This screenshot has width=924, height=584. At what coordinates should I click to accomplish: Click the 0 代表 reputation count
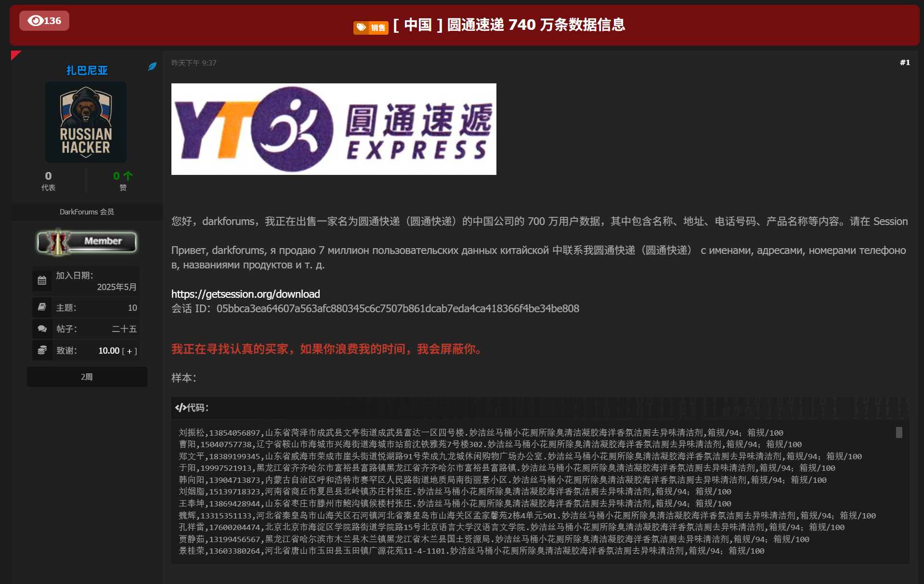click(x=48, y=181)
